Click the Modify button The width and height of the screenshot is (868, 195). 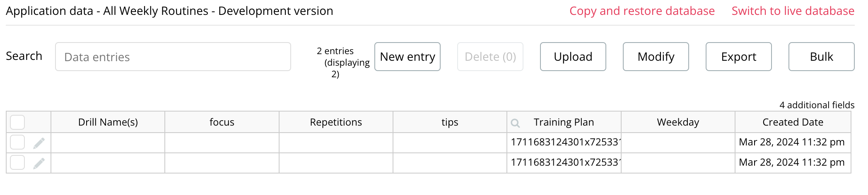pyautogui.click(x=656, y=57)
